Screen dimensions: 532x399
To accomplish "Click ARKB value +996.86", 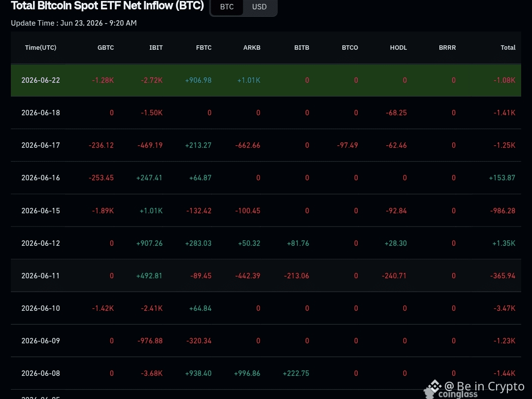I will pyautogui.click(x=247, y=373).
